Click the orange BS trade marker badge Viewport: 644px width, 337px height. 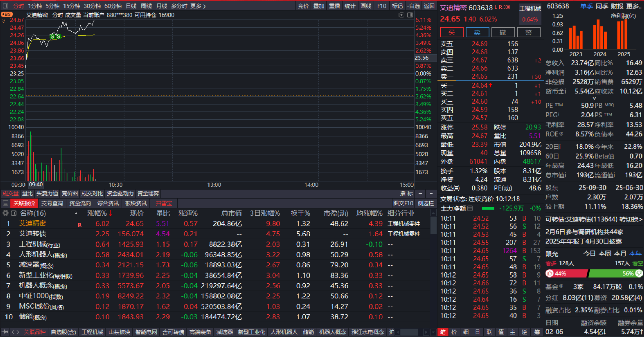(x=6, y=14)
